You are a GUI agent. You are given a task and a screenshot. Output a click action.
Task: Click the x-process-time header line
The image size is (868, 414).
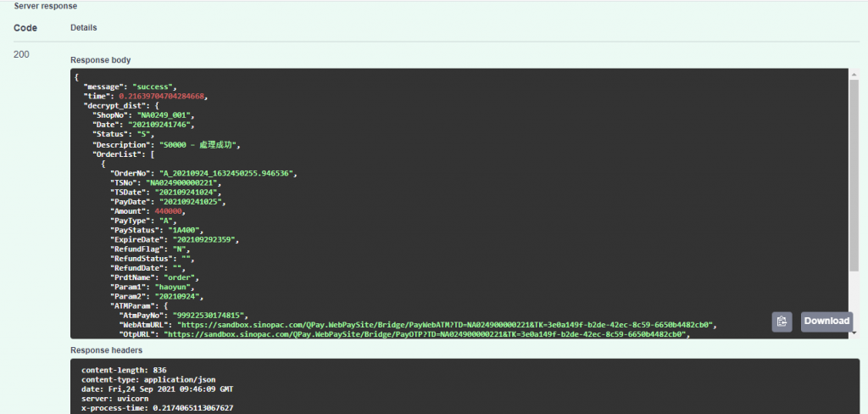[157, 408]
